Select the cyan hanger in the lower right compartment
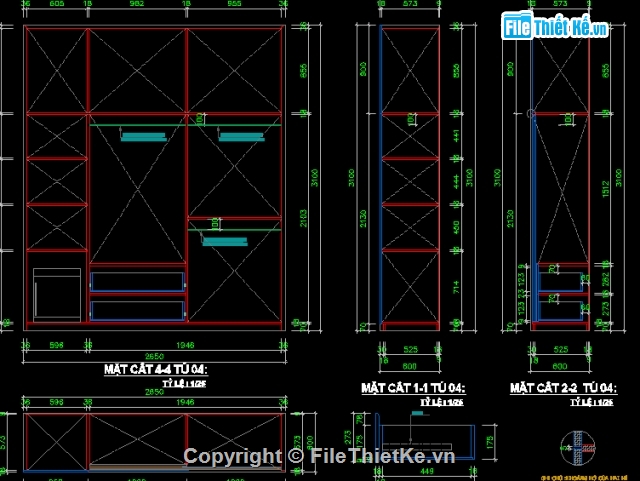 coord(225,242)
